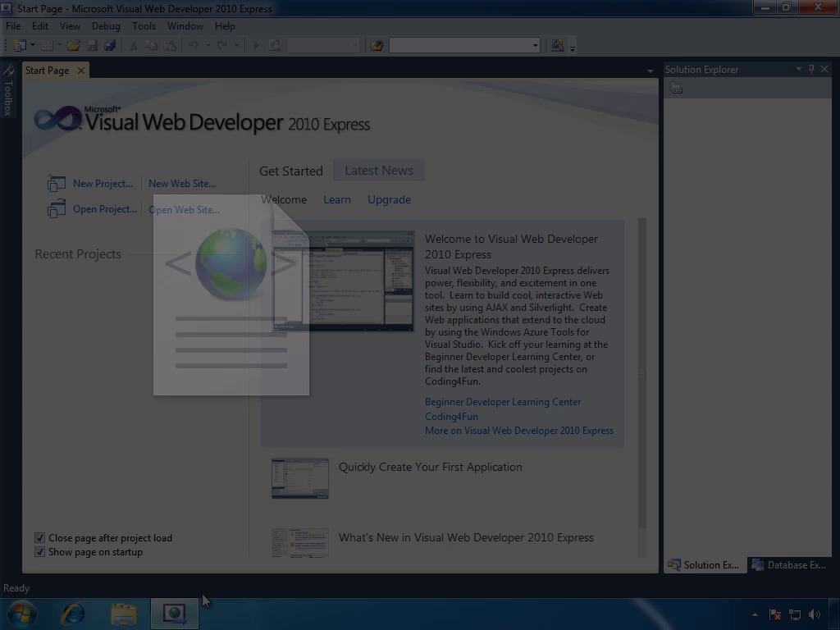Click inside the Find text box
The width and height of the screenshot is (840, 630).
(x=459, y=46)
